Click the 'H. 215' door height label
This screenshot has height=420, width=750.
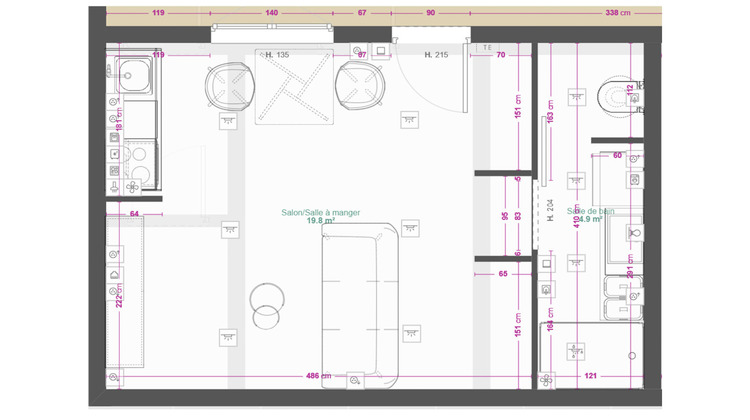pyautogui.click(x=436, y=55)
